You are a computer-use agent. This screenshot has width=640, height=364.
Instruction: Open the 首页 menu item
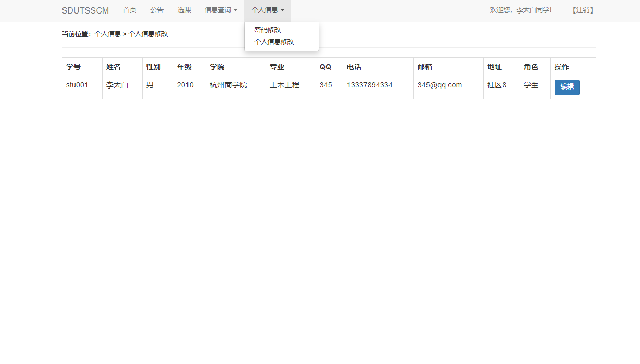pyautogui.click(x=129, y=10)
